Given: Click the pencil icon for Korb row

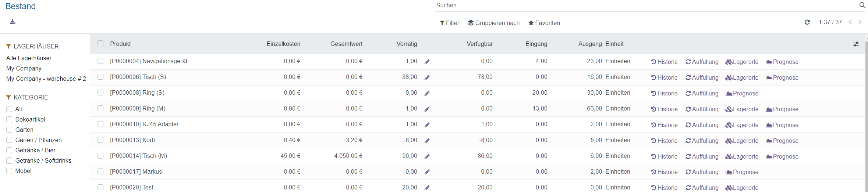Looking at the screenshot, I should (427, 141).
